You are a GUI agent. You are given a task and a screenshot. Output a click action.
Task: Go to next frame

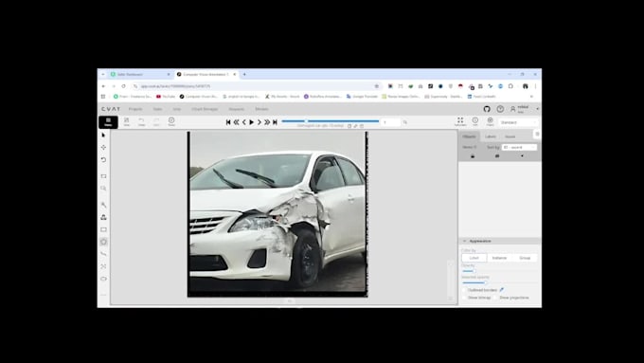[259, 122]
